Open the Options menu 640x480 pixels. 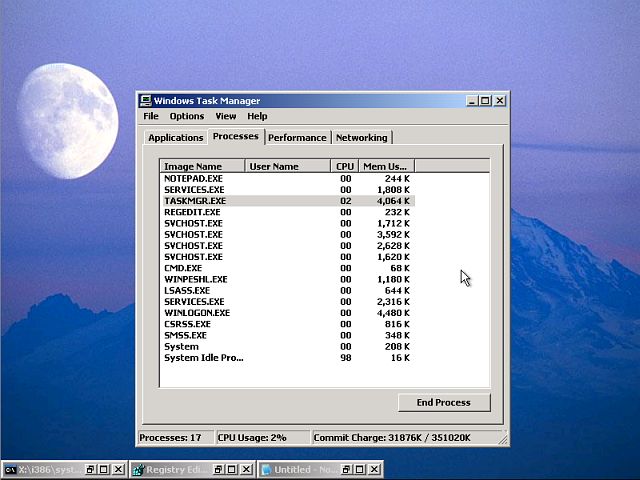coord(187,116)
